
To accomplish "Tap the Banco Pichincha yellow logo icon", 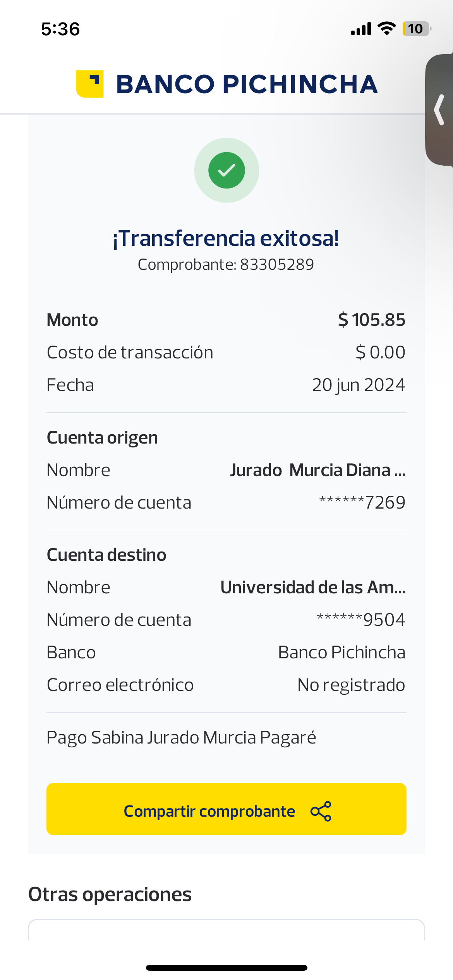I will tap(90, 84).
